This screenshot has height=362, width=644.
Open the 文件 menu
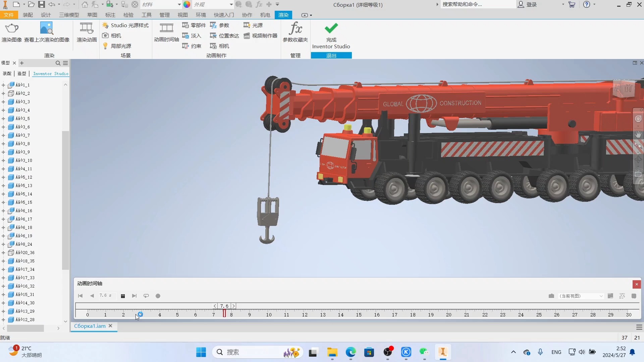tap(9, 15)
